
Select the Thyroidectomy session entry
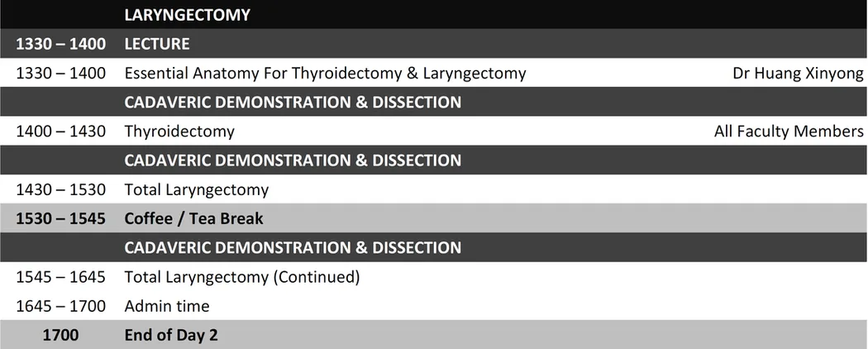click(179, 131)
